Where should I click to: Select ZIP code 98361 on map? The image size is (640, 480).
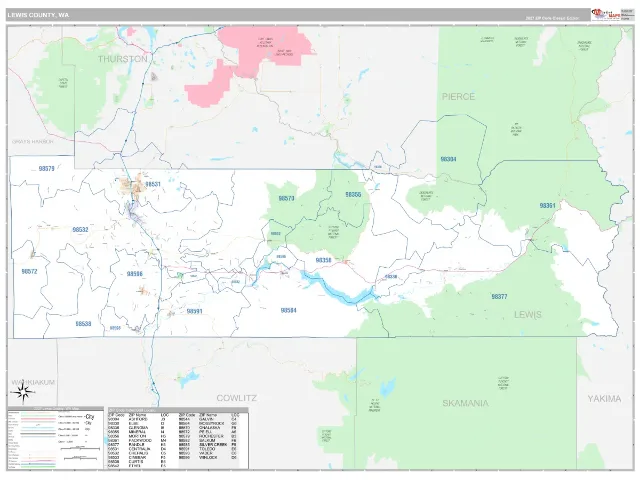547,205
